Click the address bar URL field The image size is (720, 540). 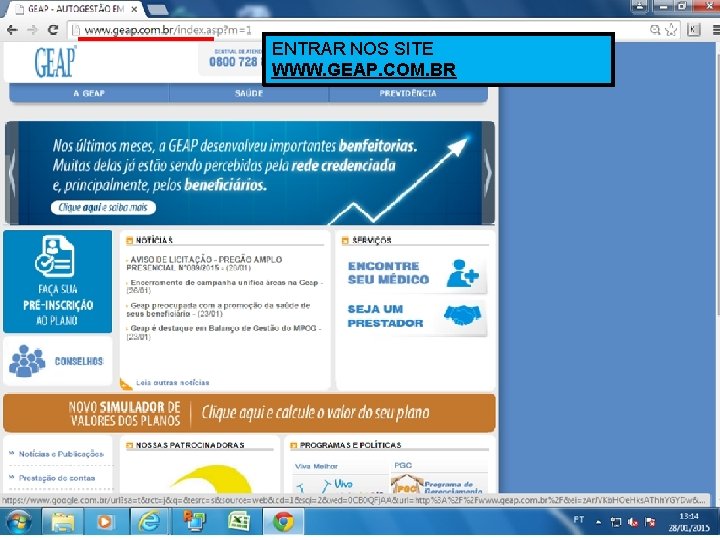point(358,30)
